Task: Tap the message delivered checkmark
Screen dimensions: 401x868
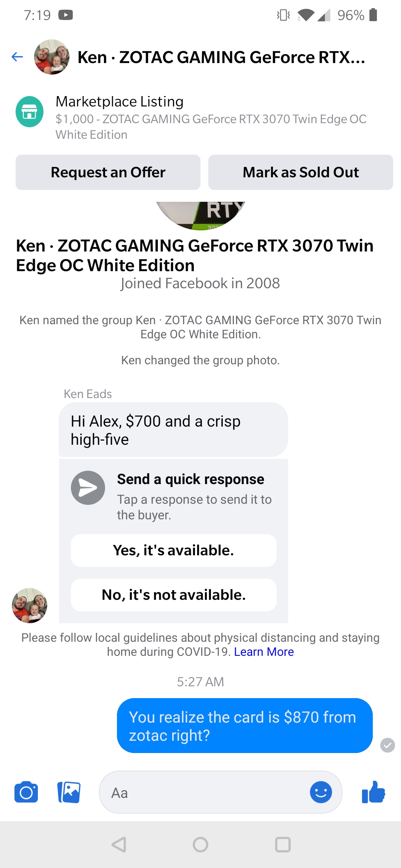Action: click(x=388, y=745)
